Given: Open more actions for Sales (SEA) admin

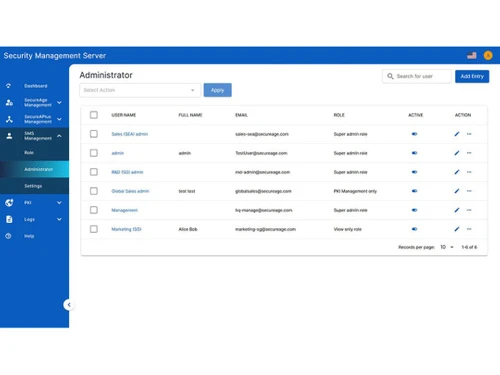Looking at the screenshot, I should (469, 134).
